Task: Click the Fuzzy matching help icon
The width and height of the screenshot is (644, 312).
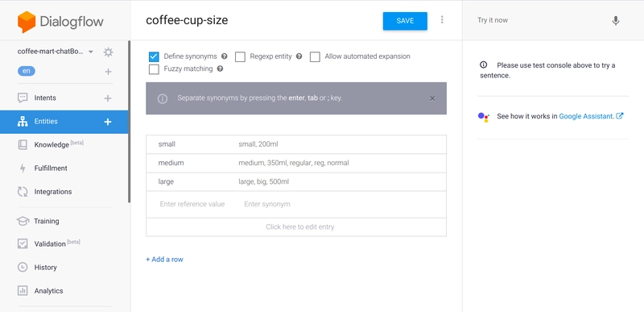Action: 220,69
